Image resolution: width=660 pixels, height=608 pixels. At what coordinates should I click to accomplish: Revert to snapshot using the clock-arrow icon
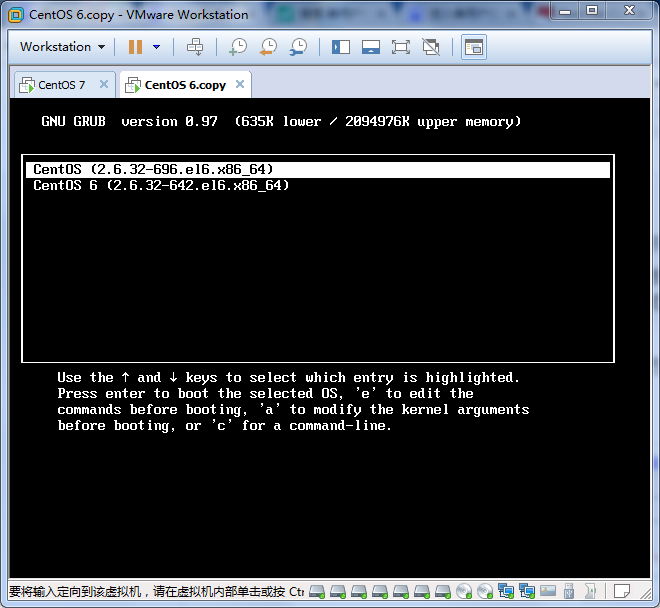click(268, 47)
